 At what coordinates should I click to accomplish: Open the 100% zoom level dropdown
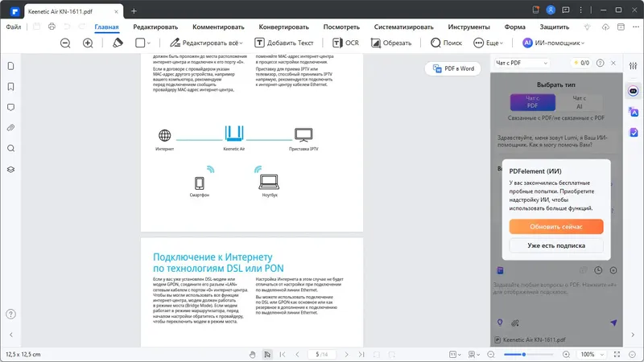pyautogui.click(x=592, y=354)
